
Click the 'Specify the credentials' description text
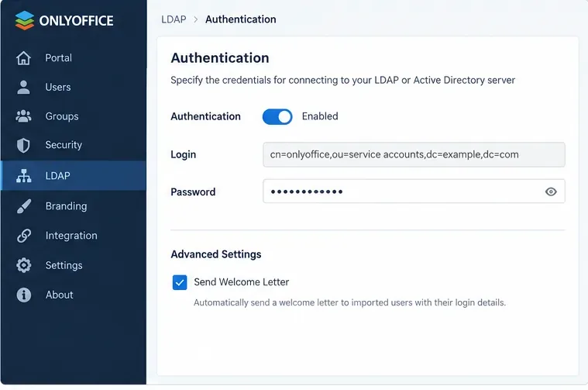click(x=342, y=81)
